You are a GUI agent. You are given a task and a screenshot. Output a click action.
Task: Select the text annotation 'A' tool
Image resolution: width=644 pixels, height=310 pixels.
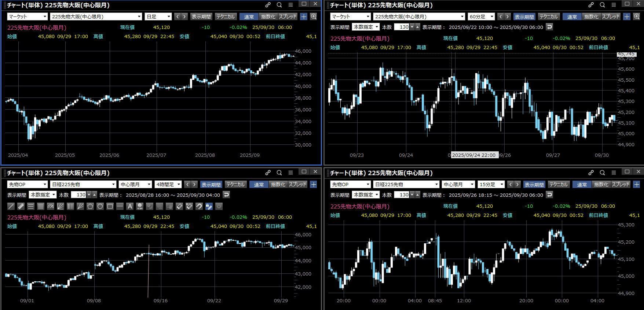(x=130, y=206)
